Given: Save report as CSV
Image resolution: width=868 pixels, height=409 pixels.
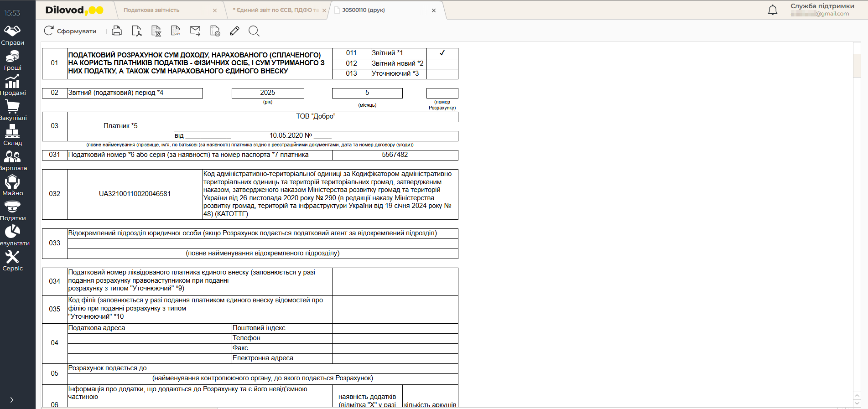Looking at the screenshot, I should click(176, 31).
